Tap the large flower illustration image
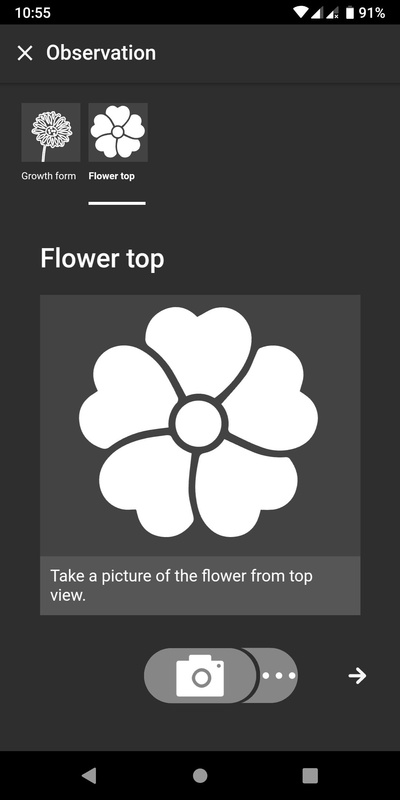The image size is (400, 800). (x=200, y=425)
